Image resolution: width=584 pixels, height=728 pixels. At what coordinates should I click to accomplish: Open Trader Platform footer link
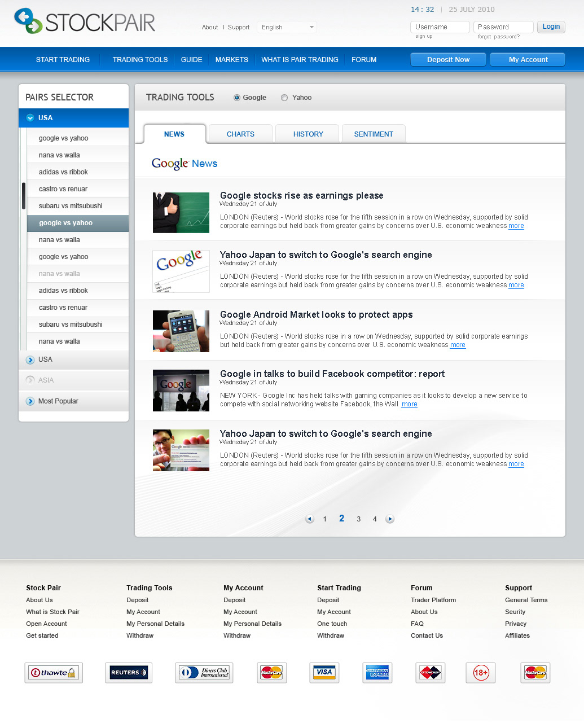(433, 600)
